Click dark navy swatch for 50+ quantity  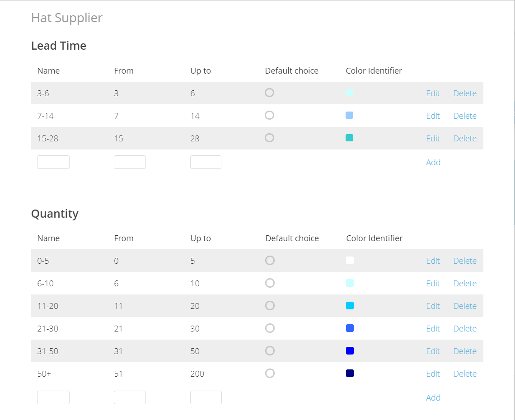point(350,373)
